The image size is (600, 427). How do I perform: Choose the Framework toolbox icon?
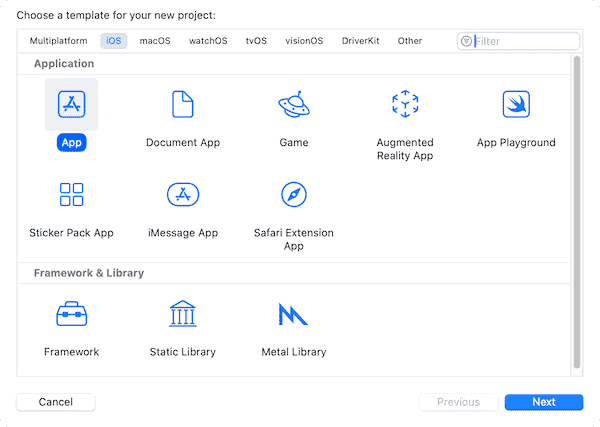point(71,314)
